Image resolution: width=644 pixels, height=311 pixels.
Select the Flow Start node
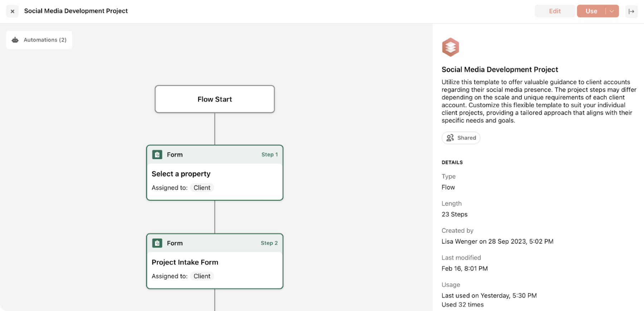pyautogui.click(x=215, y=99)
